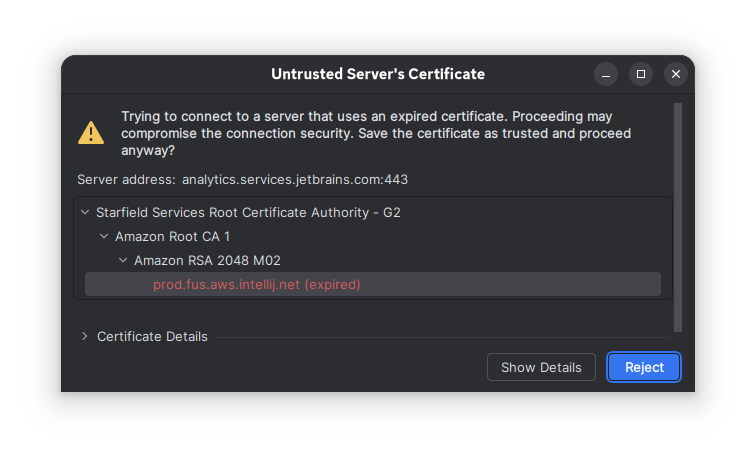
Task: Click the Certificate Details label text
Action: click(152, 336)
